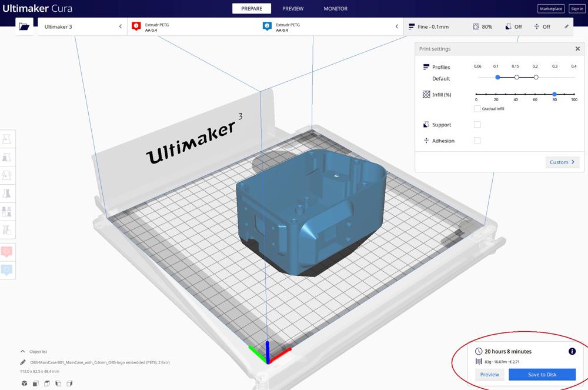Click the Save to Disk button
Image resolution: width=588 pixels, height=390 pixels.
point(542,374)
